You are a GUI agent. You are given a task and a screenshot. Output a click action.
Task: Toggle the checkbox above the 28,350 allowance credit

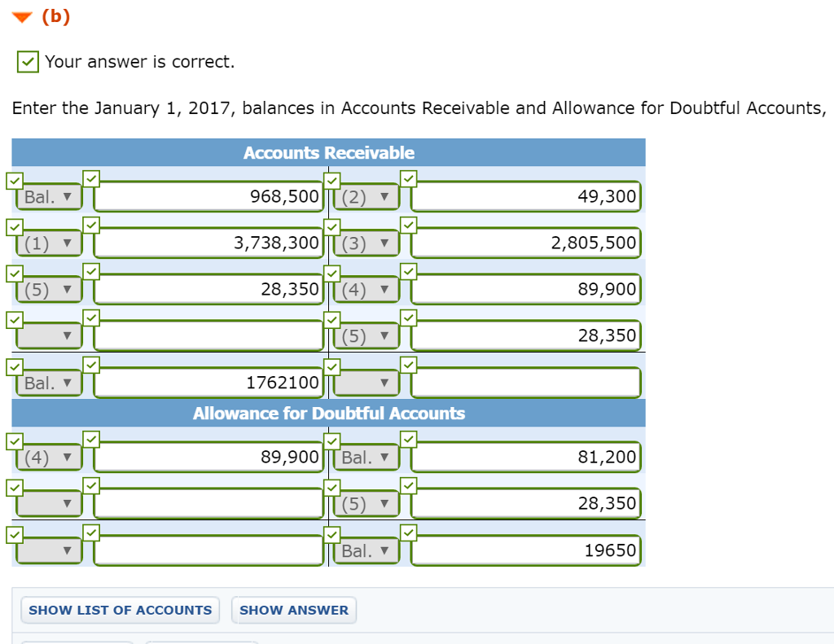pyautogui.click(x=409, y=484)
